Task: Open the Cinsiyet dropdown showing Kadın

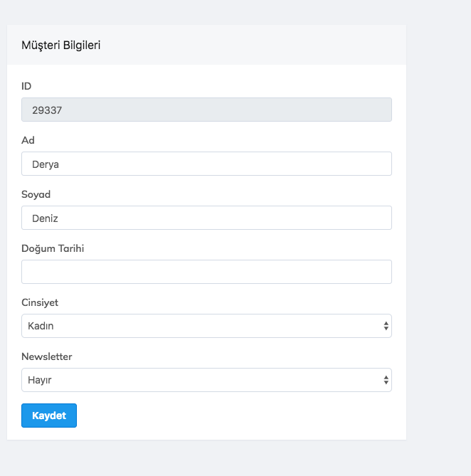Action: click(x=206, y=326)
